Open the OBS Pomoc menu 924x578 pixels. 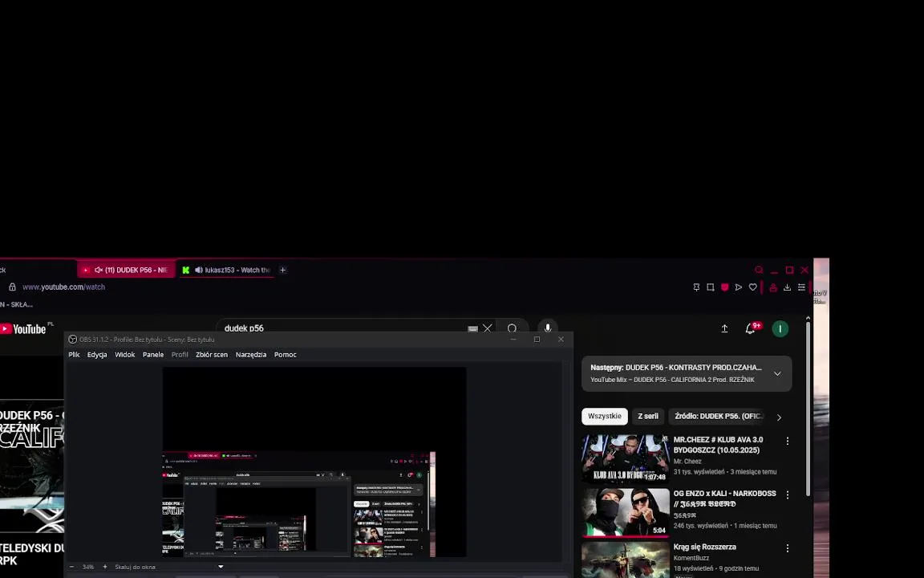coord(286,355)
